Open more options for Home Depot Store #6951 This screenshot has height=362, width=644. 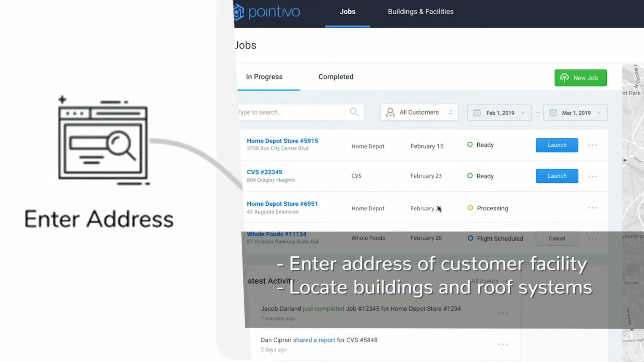tap(592, 208)
